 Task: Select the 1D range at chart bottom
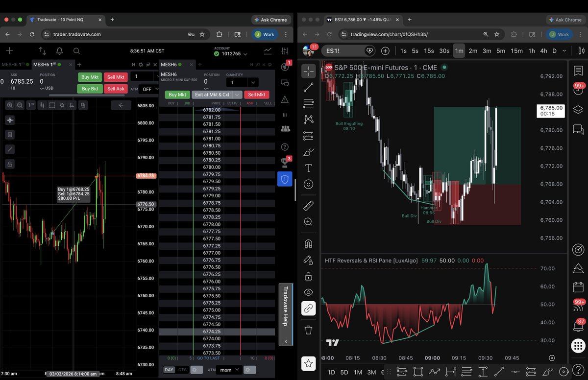[331, 372]
